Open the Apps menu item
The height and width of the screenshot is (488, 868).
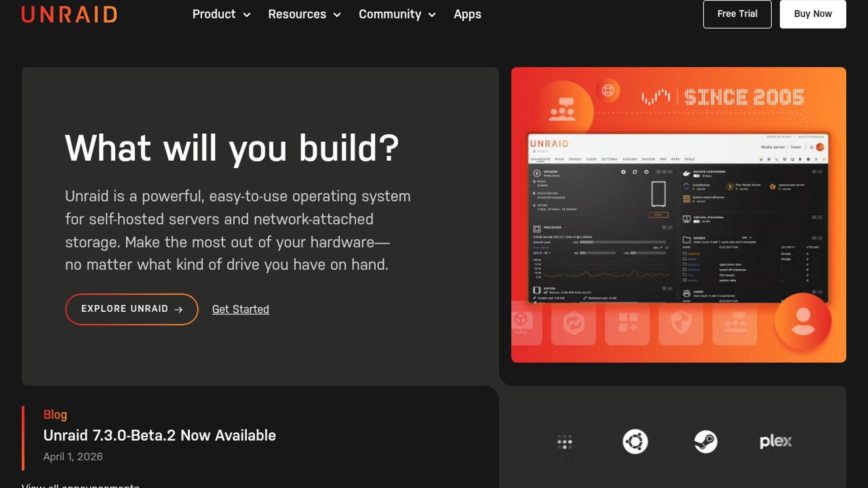pos(467,14)
